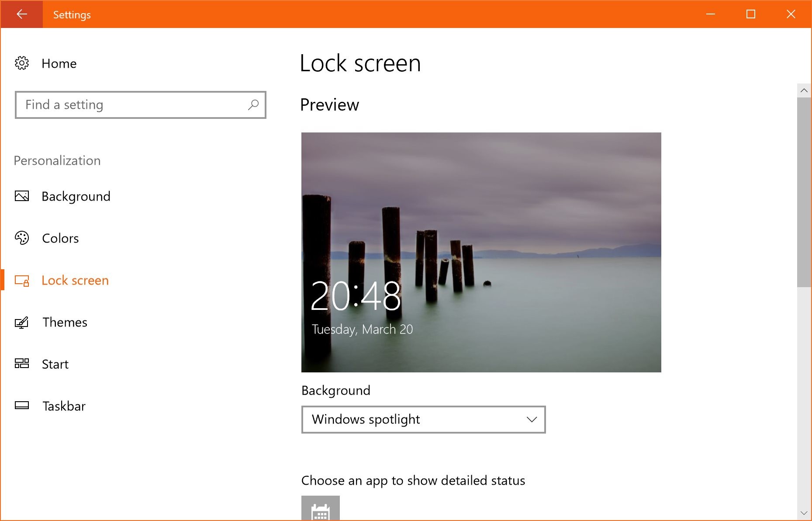
Task: Select Themes from the navigation list
Action: (64, 322)
